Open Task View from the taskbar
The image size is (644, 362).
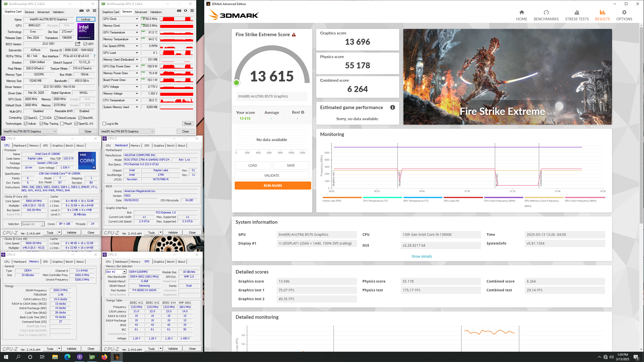click(x=42, y=357)
